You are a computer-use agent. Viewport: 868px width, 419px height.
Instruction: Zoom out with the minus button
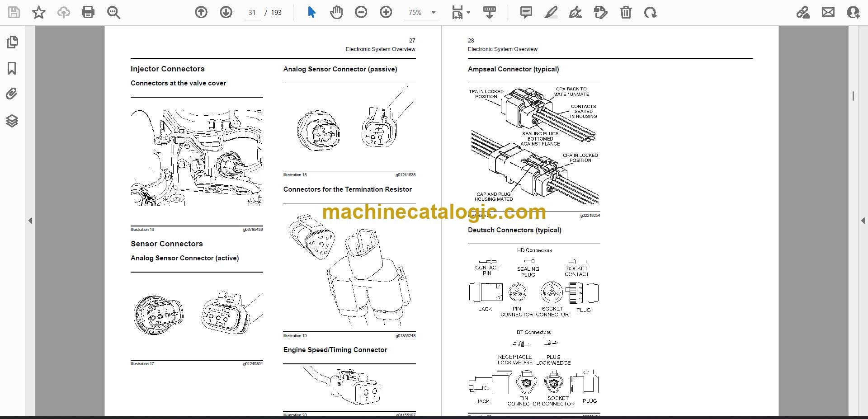click(361, 12)
